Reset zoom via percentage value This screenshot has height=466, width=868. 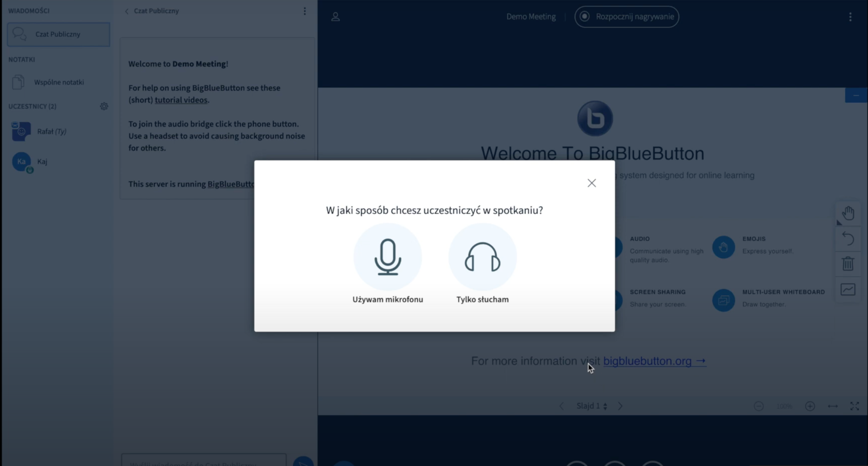pos(784,406)
